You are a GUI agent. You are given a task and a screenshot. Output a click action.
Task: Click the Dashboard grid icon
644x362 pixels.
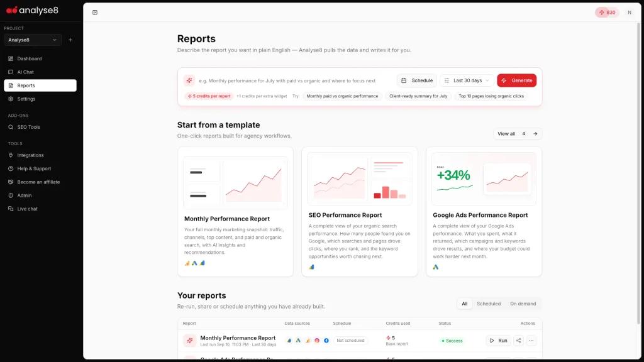(11, 58)
